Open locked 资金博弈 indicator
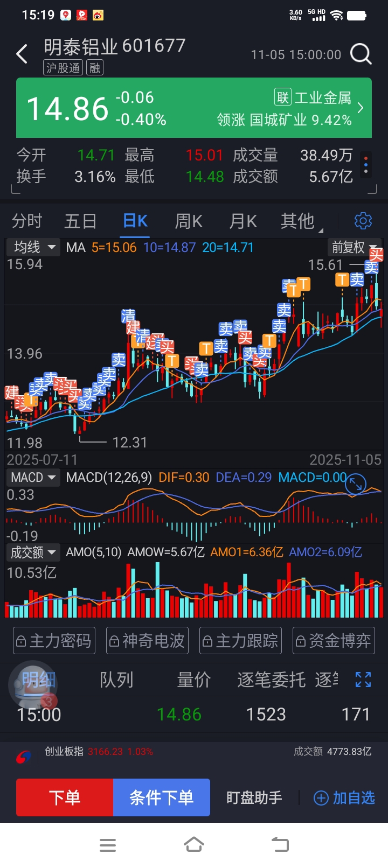Screen dimensions: 388x868 click(334, 641)
